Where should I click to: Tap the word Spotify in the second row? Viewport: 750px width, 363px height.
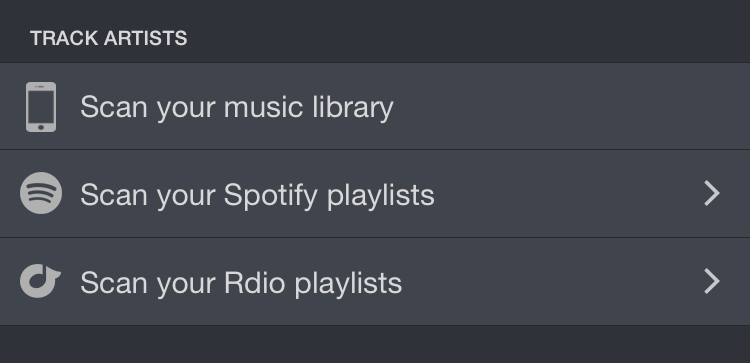tap(271, 195)
